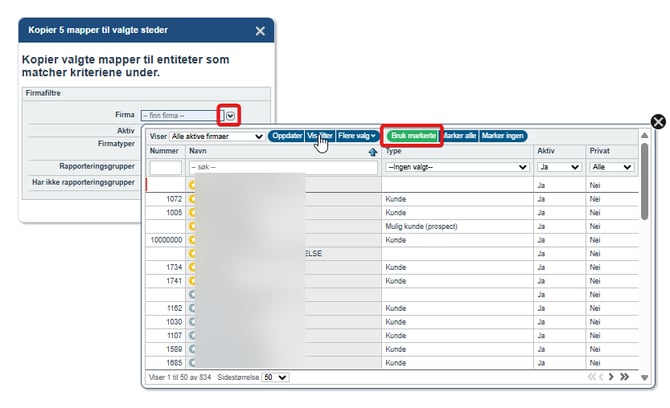Close the Kopier 5 mapper dialog
Screen dimensions: 670x408
pos(260,31)
